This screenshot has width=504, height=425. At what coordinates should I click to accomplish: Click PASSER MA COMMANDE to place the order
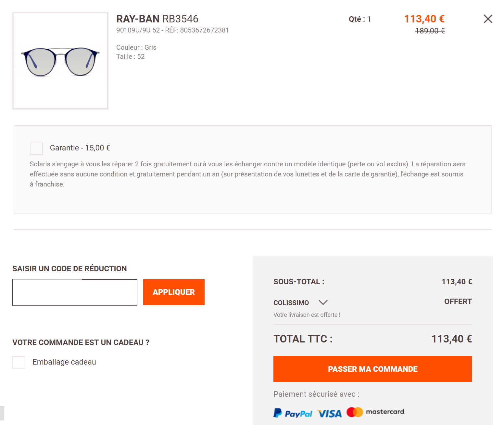[x=373, y=369]
